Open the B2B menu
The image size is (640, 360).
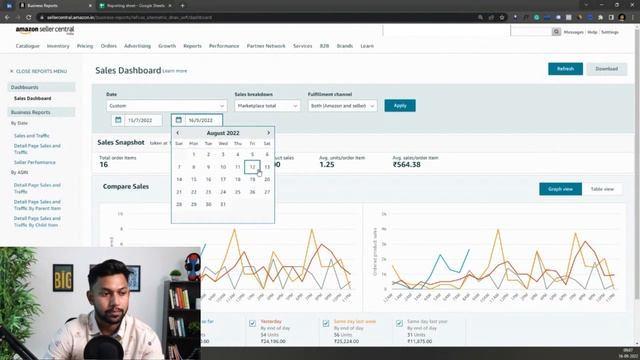pyautogui.click(x=324, y=46)
